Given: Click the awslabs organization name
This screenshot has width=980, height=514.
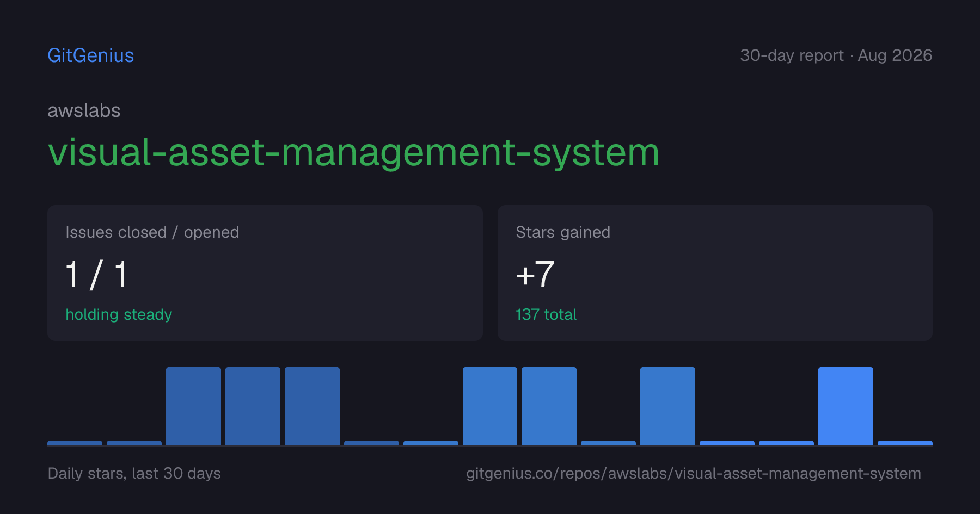Looking at the screenshot, I should [84, 110].
